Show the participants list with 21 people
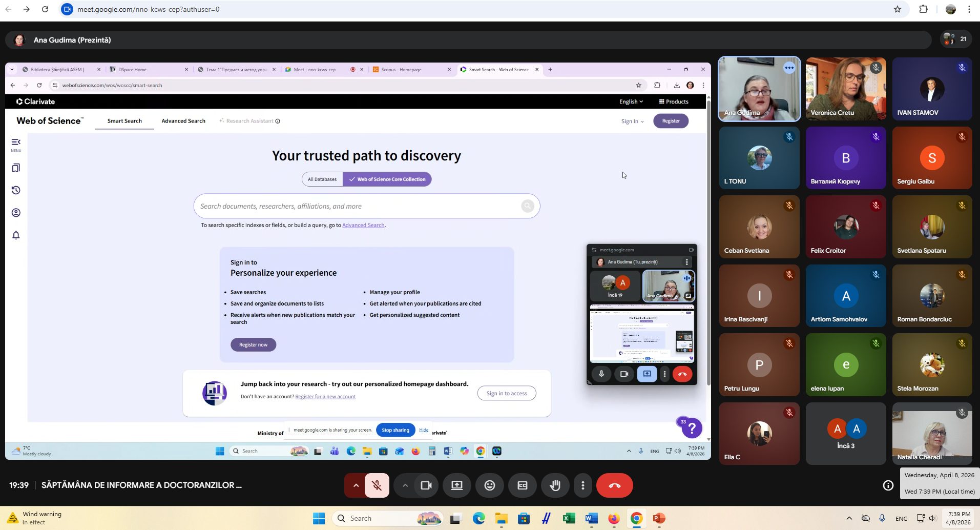 [x=956, y=39]
